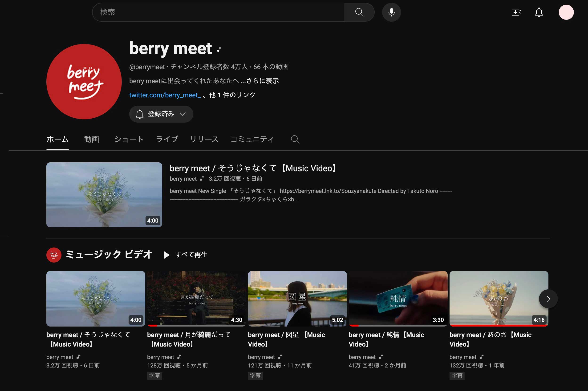Search within channel using tab-row magnifier
The image size is (588, 391).
click(295, 139)
